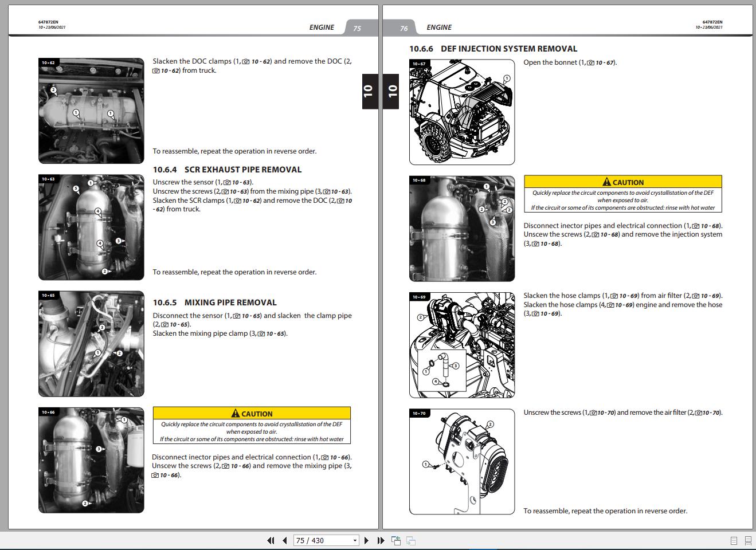
Task: Click reassemble note at the bottom of page 76
Action: [x=605, y=511]
